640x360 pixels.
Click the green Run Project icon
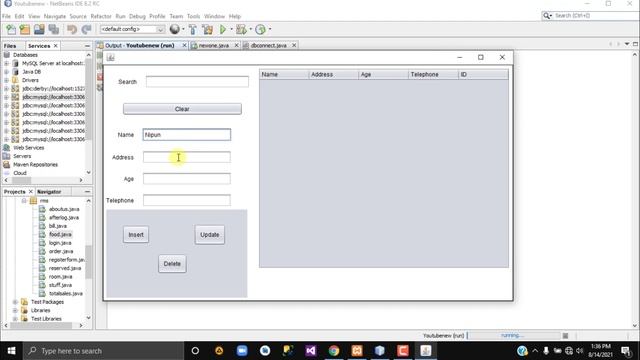pos(223,29)
